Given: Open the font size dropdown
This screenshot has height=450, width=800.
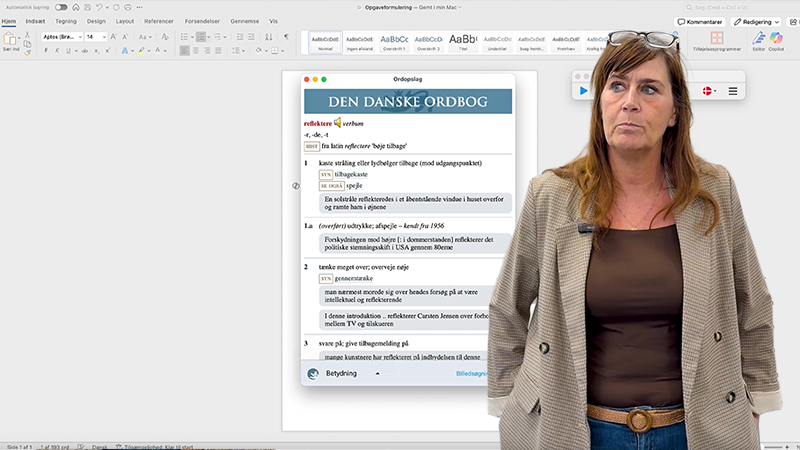Looking at the screenshot, I should pos(106,36).
